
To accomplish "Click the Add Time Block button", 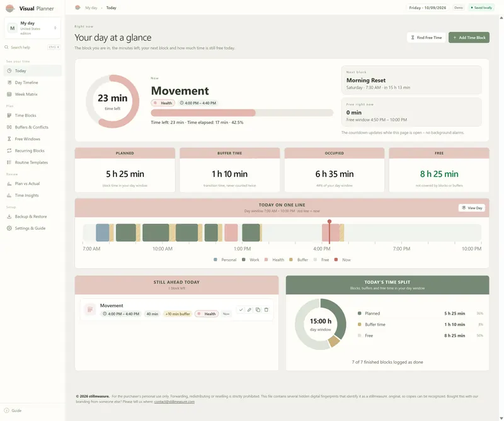I will tap(469, 38).
